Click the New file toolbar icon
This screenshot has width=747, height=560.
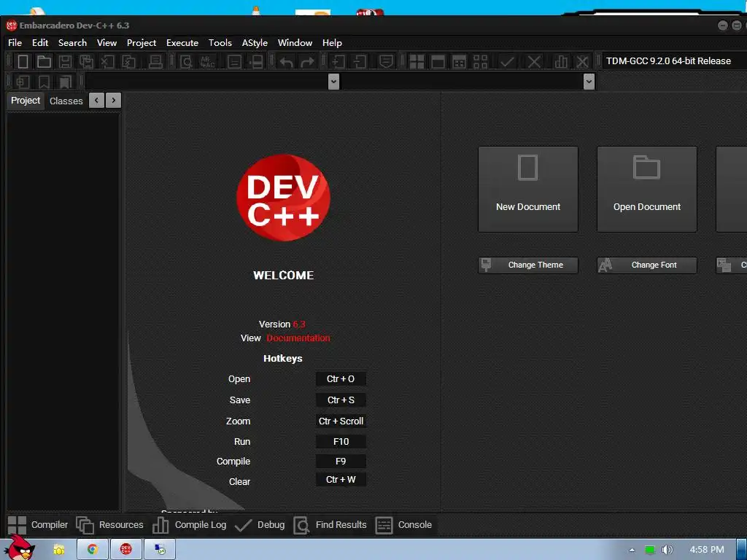tap(23, 61)
